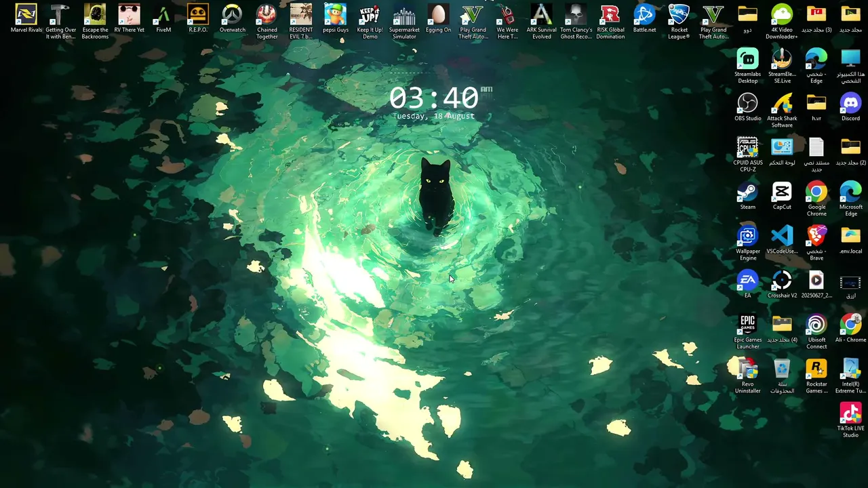
Task: Select the CPUID ASUS CPU-Z icon
Action: pyautogui.click(x=747, y=154)
